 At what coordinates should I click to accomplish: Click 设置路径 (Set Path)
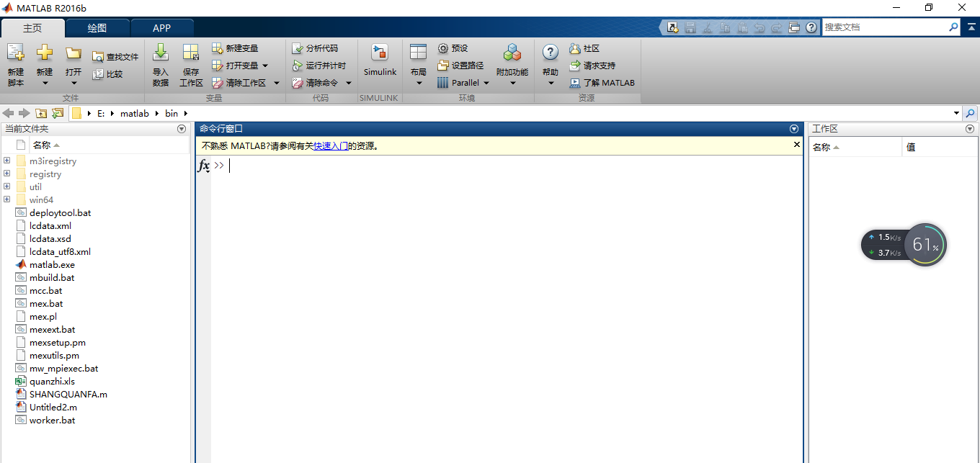[x=460, y=66]
